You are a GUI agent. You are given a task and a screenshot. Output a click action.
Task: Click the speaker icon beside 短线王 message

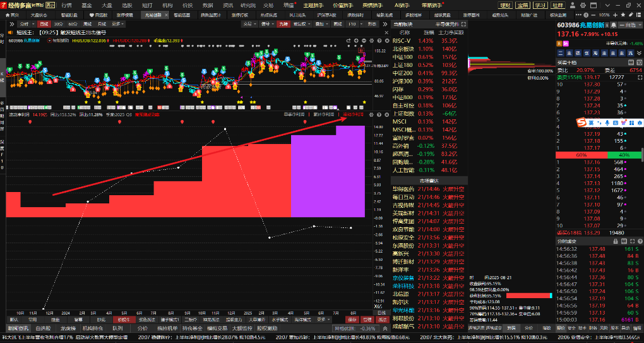[10, 32]
